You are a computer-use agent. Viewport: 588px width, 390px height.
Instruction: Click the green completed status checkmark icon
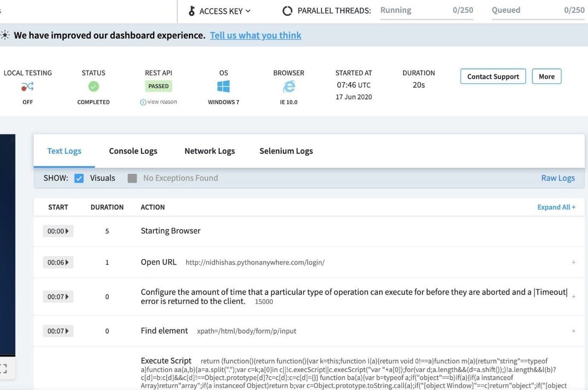point(93,86)
